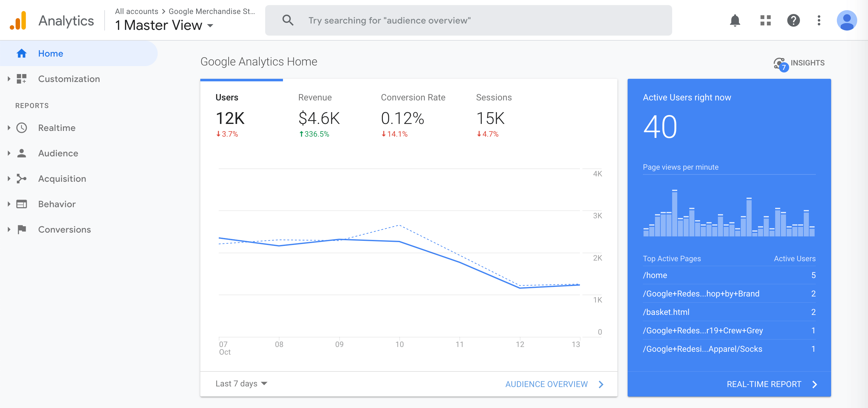Click the Google Analytics Home heading

coord(259,62)
